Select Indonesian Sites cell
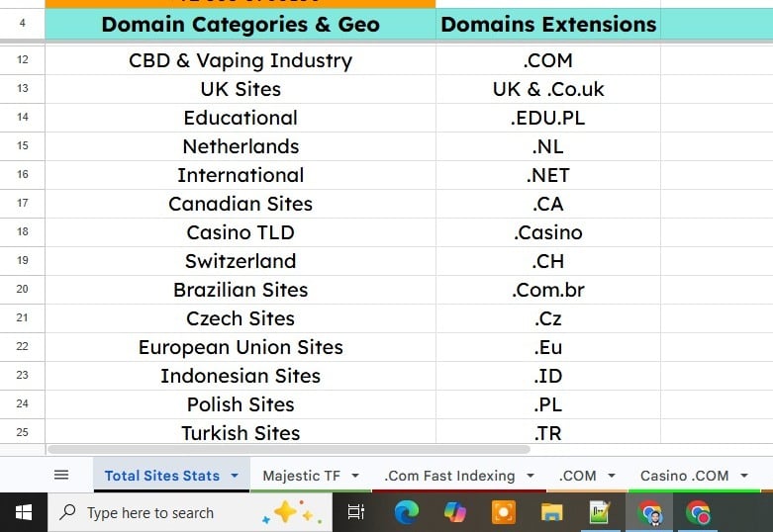773x532 pixels. point(241,376)
